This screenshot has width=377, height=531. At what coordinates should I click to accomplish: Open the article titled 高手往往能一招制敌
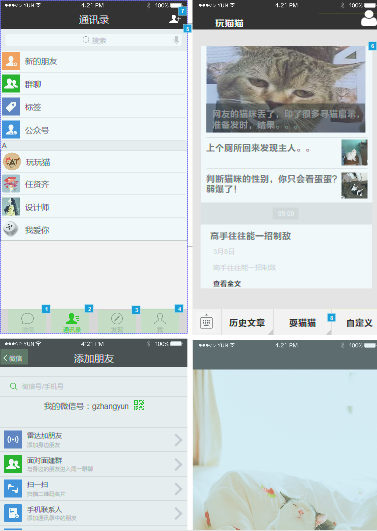pyautogui.click(x=250, y=236)
